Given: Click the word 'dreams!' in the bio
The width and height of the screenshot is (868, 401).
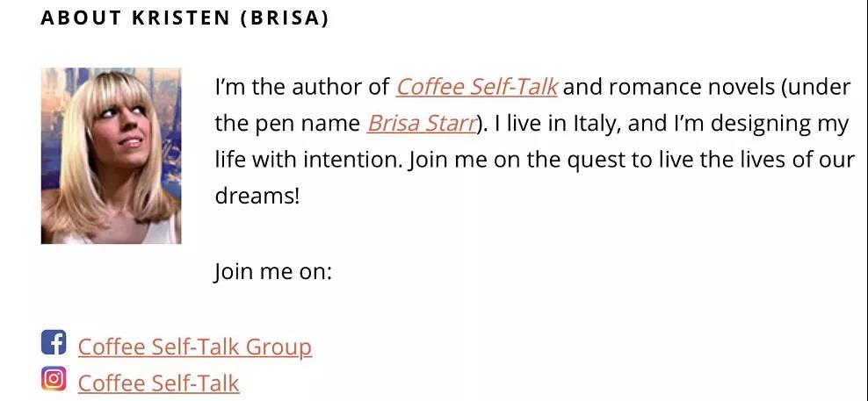Looking at the screenshot, I should [257, 197].
